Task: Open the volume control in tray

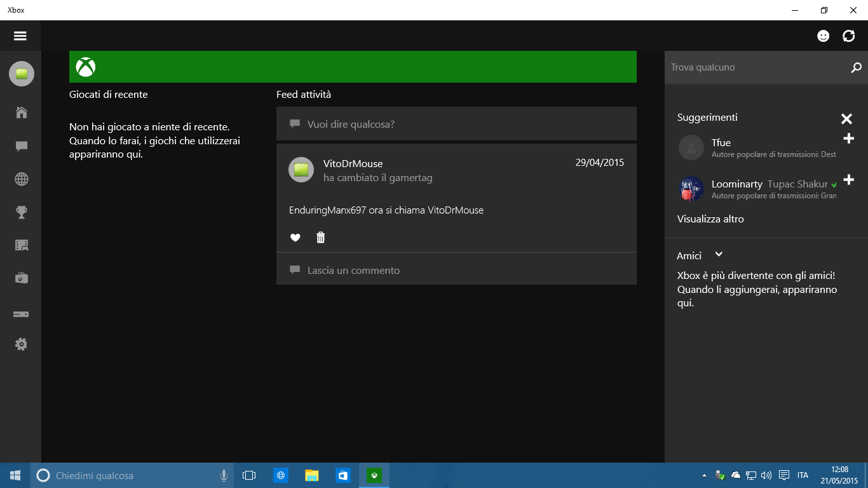Action: pyautogui.click(x=766, y=475)
